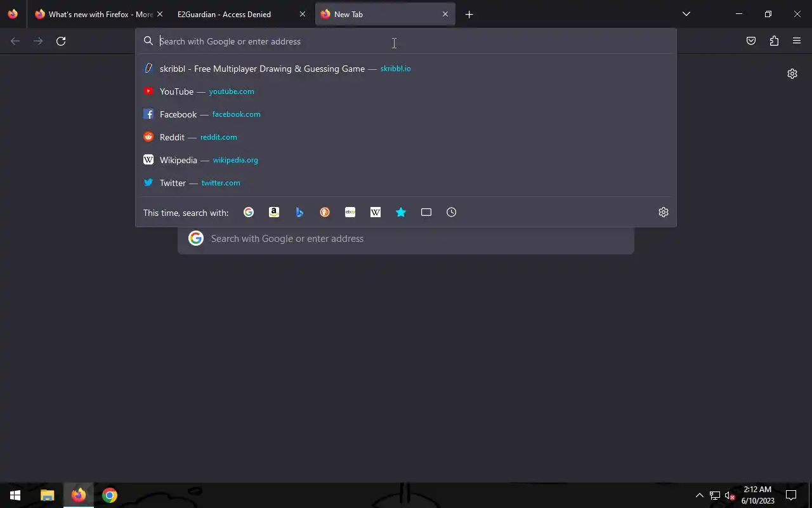Close the What's new with Firefox tab
This screenshot has height=508, width=812.
coord(160,14)
